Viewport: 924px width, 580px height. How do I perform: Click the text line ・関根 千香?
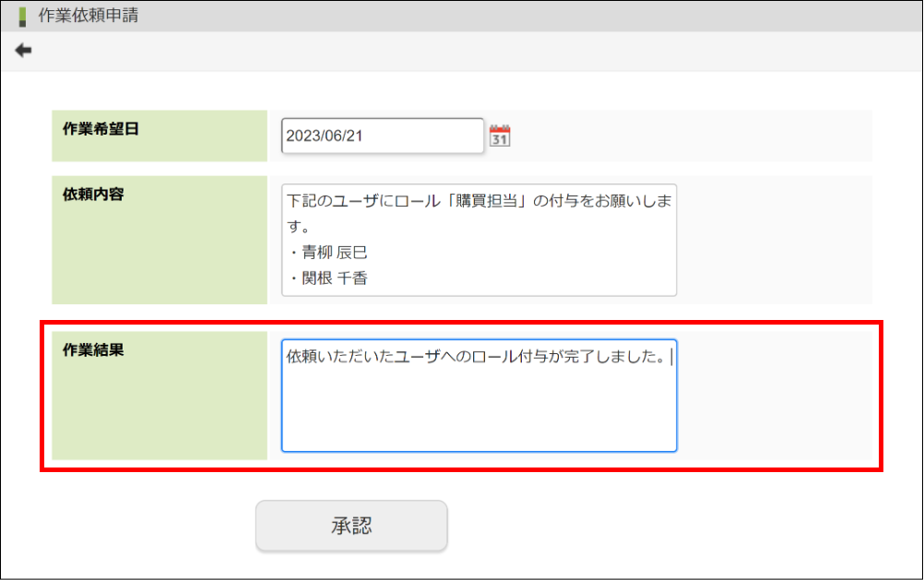point(327,278)
